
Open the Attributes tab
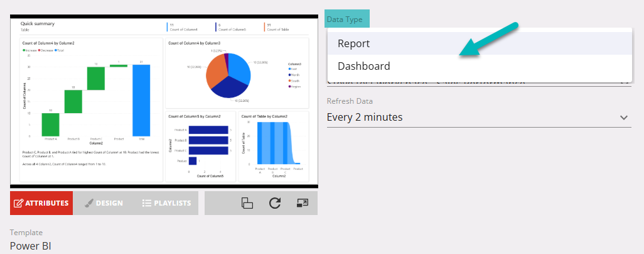(x=41, y=203)
